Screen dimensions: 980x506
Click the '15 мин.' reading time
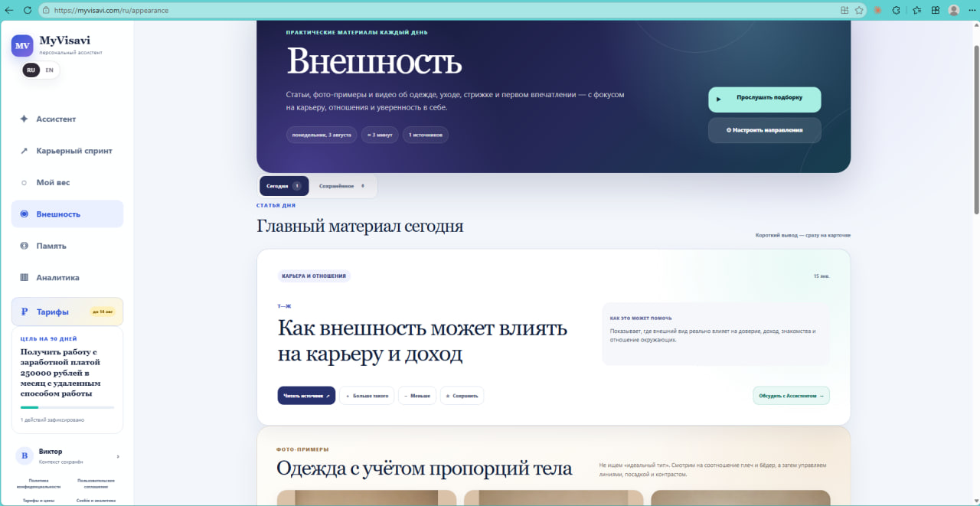point(822,276)
